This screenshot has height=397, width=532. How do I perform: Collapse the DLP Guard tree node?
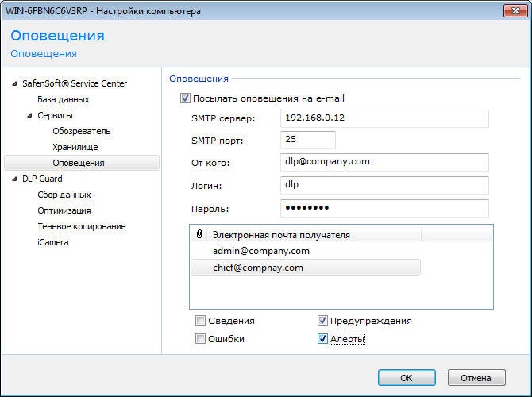13,179
